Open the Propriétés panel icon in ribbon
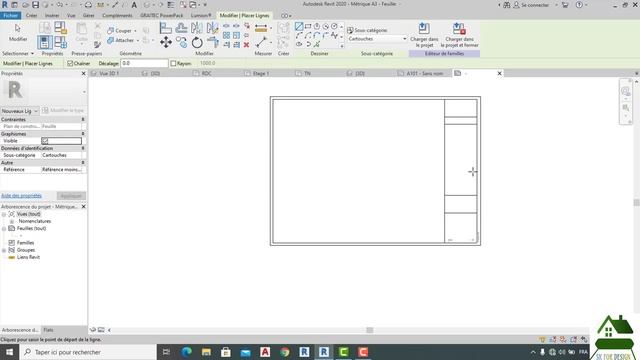640x360 pixels. tap(44, 42)
